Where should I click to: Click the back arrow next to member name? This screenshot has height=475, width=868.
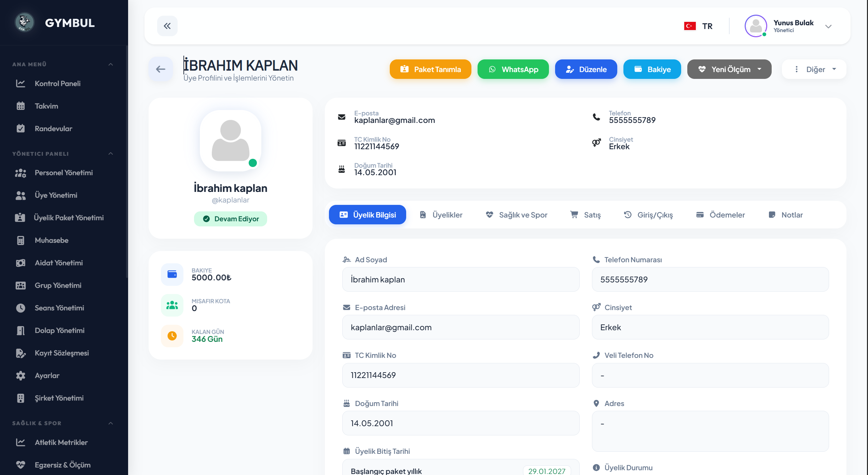[x=161, y=69]
